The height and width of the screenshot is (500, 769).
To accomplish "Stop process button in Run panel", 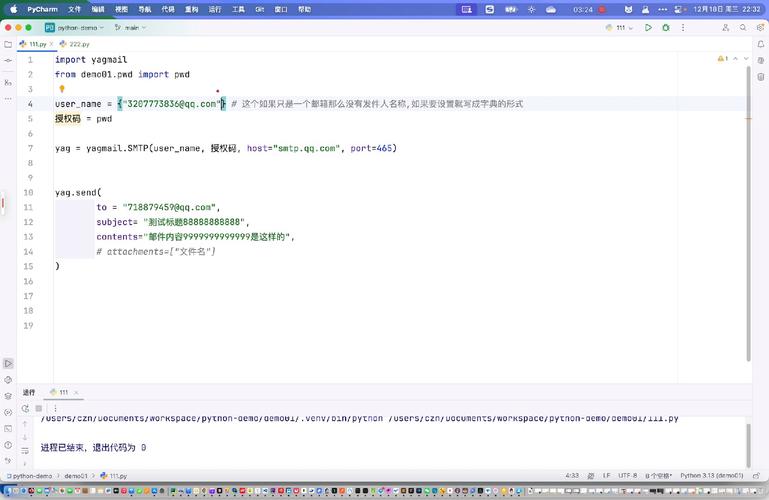I will pyautogui.click(x=39, y=408).
